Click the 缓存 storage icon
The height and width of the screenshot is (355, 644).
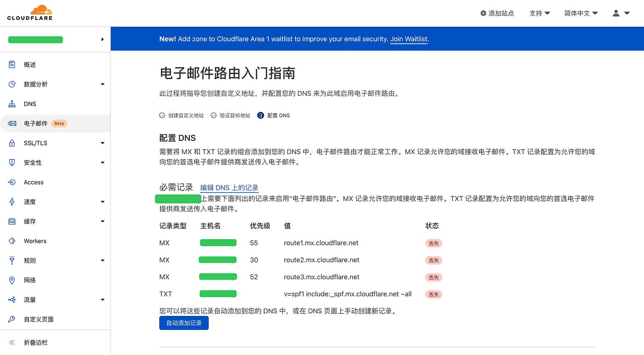(x=12, y=221)
